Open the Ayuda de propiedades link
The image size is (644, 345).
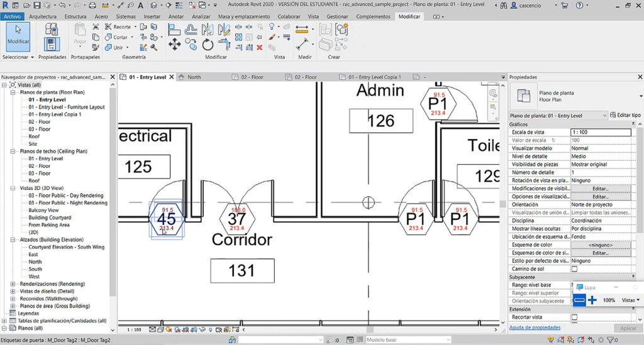[x=535, y=327]
